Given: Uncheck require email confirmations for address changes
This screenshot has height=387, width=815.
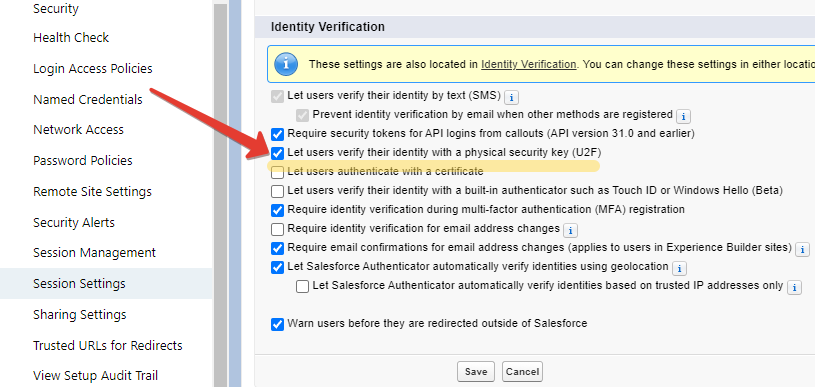Looking at the screenshot, I should pos(278,248).
